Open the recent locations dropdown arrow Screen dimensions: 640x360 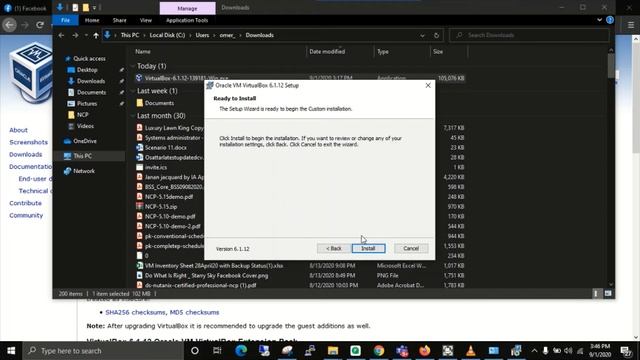[x=86, y=36]
